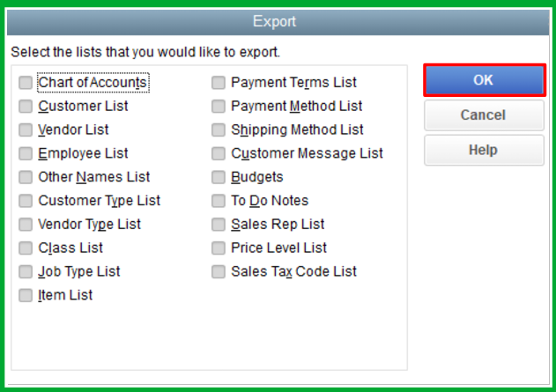Select Budgets checkbox for export
556x392 pixels.
(x=219, y=177)
